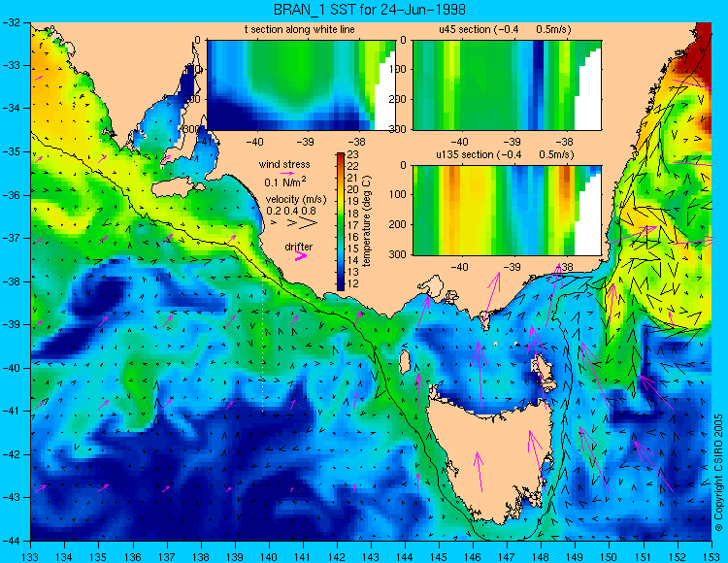Click the longitude tick label '147'
Viewport: 728px width, 563px height.
click(507, 557)
